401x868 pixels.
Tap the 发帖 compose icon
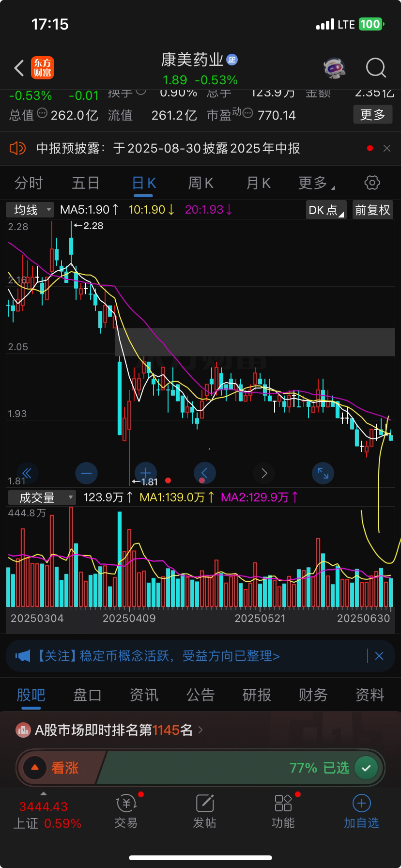205,803
